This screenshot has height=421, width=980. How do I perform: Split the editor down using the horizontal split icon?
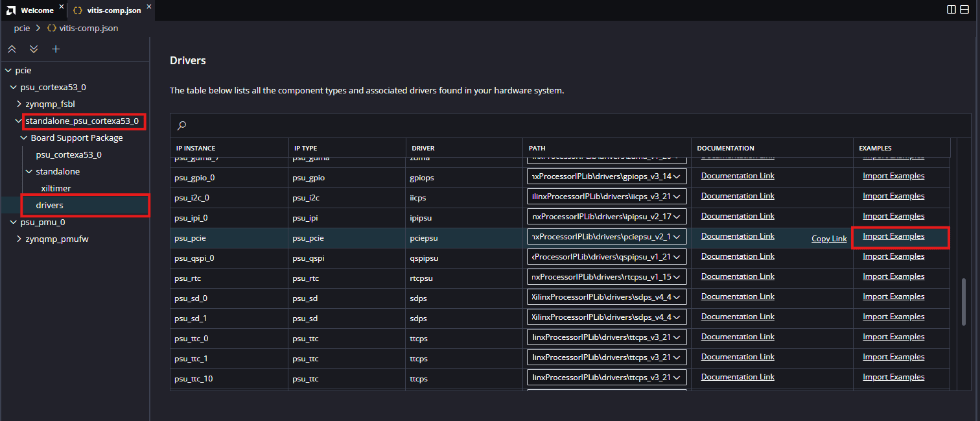tap(966, 9)
